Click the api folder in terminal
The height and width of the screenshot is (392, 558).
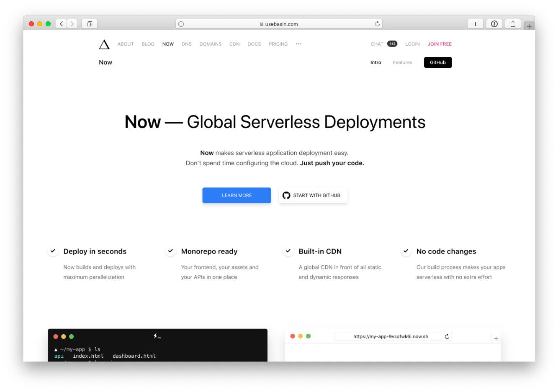click(59, 356)
